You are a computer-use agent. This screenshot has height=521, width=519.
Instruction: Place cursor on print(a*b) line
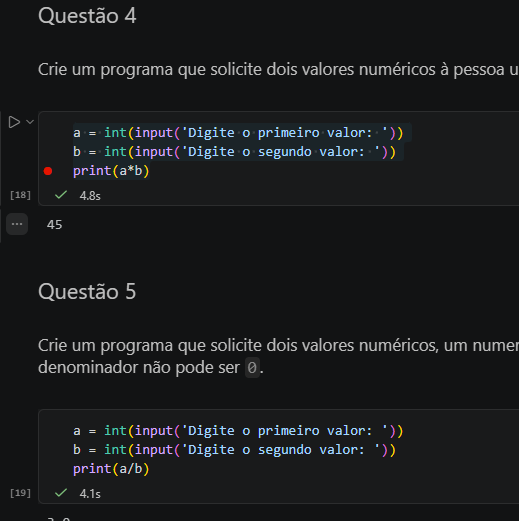point(111,171)
